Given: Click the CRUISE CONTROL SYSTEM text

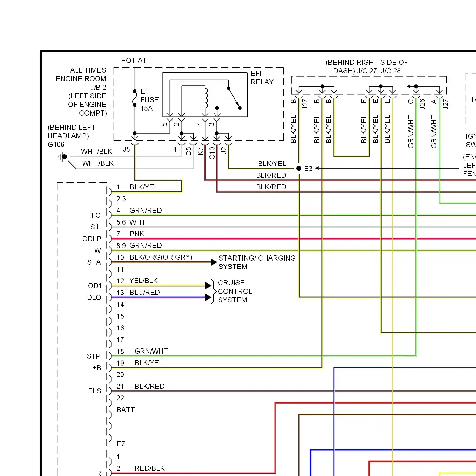Looking at the screenshot, I should coord(235,291).
